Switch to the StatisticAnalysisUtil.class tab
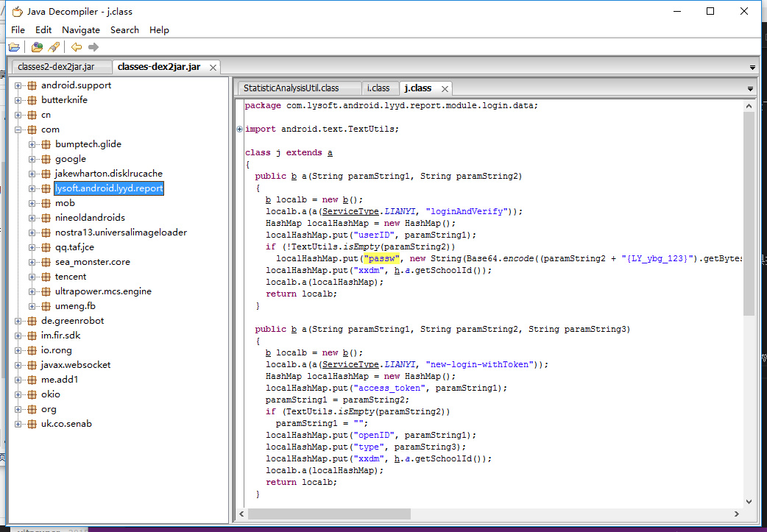The height and width of the screenshot is (532, 767). 291,88
